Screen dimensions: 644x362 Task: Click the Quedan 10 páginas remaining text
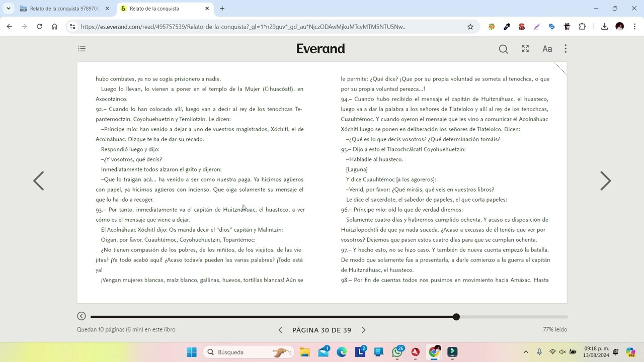[126, 330]
